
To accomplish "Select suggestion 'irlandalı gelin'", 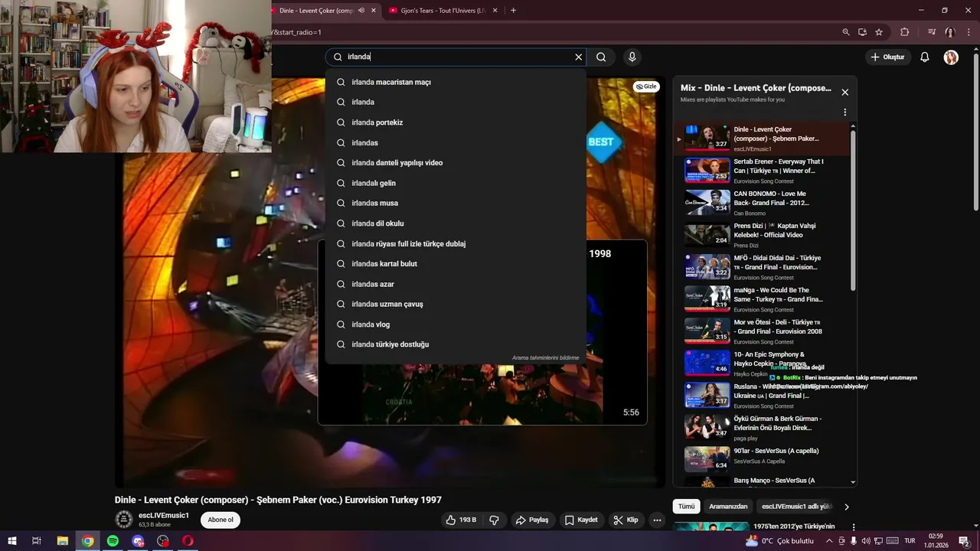I will click(456, 183).
